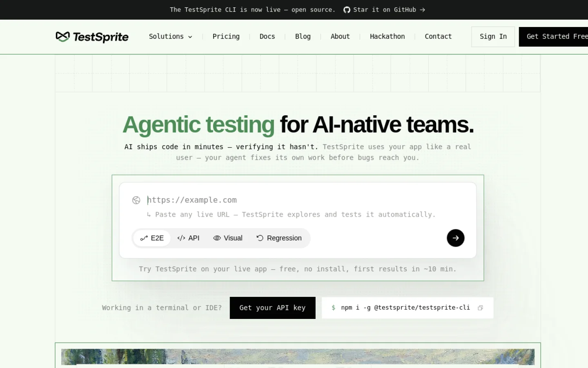Copy the npm install command icon
588x368 pixels.
(x=481, y=308)
